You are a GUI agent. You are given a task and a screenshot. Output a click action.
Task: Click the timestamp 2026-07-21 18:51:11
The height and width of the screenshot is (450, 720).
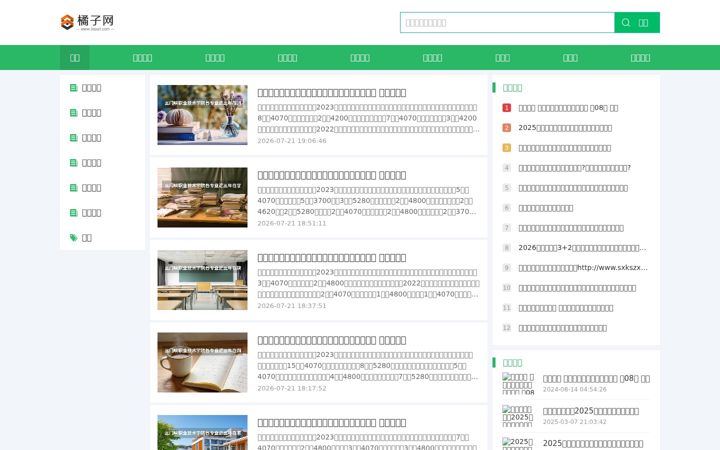coord(292,224)
